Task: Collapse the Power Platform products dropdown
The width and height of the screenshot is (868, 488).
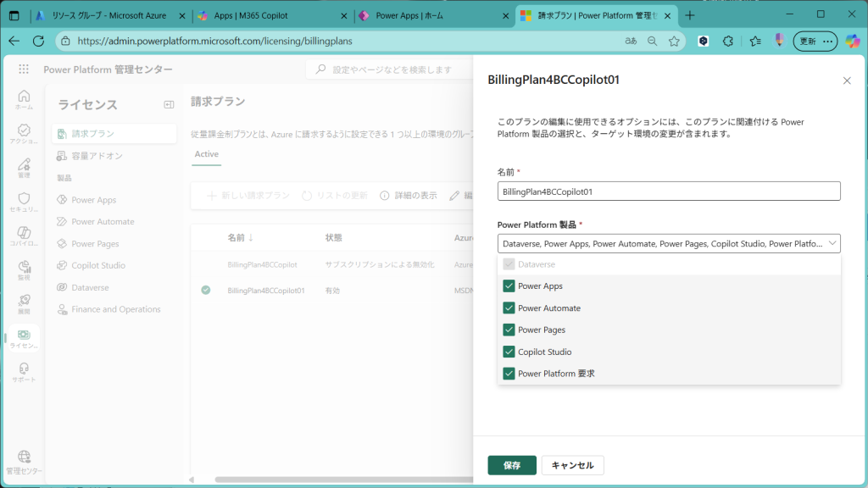Action: point(831,243)
